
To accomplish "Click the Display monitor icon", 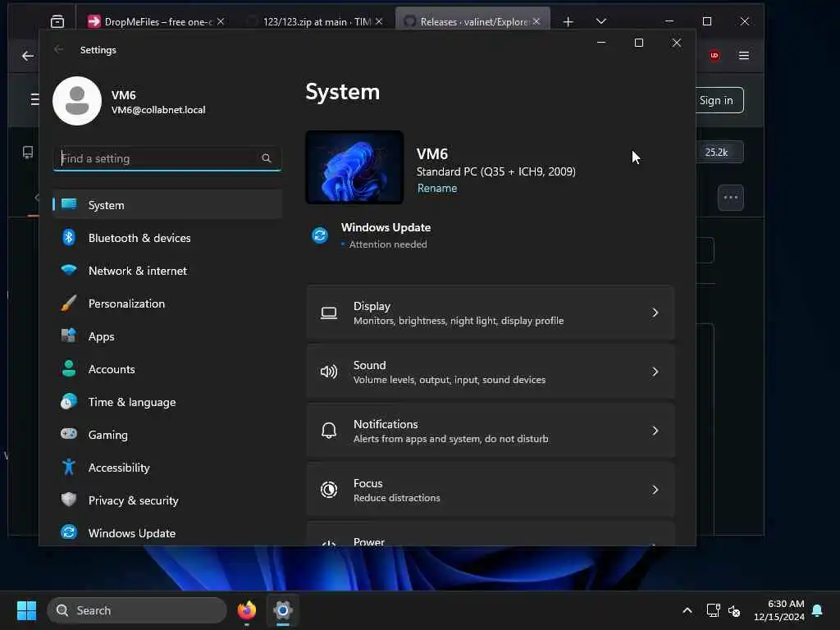I will [x=329, y=313].
